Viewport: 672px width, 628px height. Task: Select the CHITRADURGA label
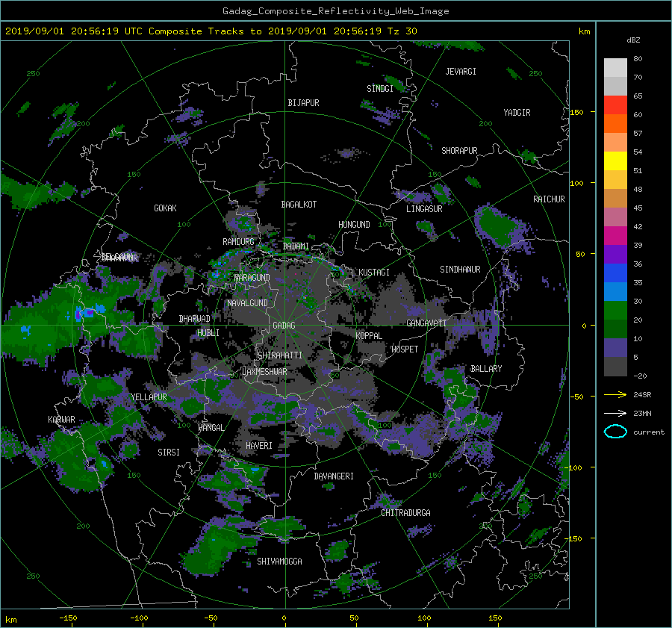tap(405, 513)
